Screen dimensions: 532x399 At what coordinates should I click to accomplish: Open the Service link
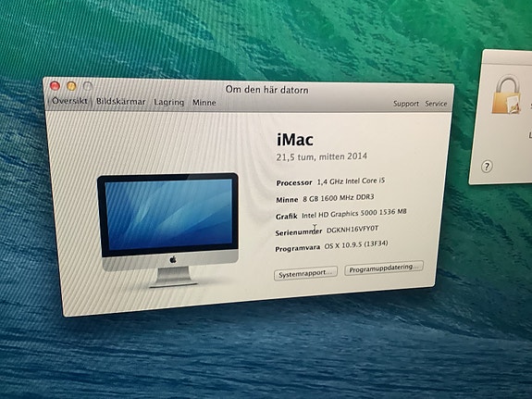[436, 104]
